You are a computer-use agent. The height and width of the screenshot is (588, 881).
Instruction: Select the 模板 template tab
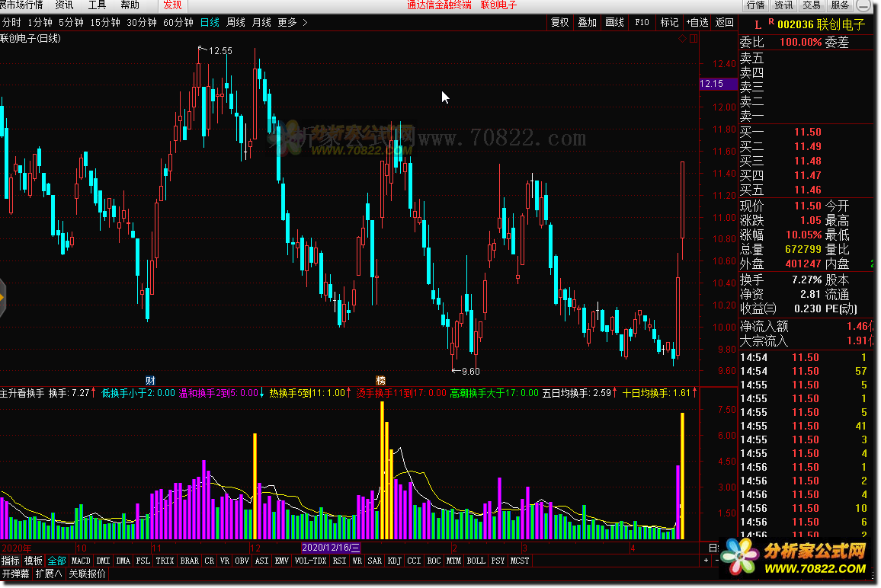pyautogui.click(x=33, y=561)
